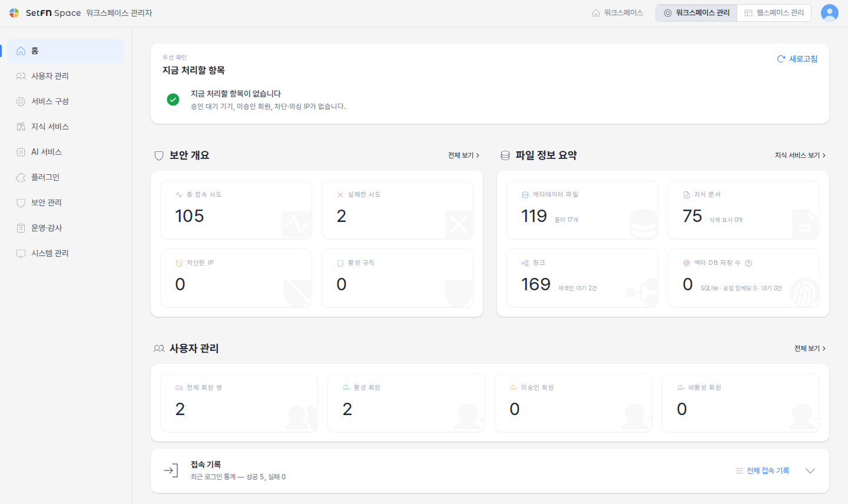The width and height of the screenshot is (848, 504).
Task: Click the 차단된 IP card
Action: pyautogui.click(x=236, y=278)
